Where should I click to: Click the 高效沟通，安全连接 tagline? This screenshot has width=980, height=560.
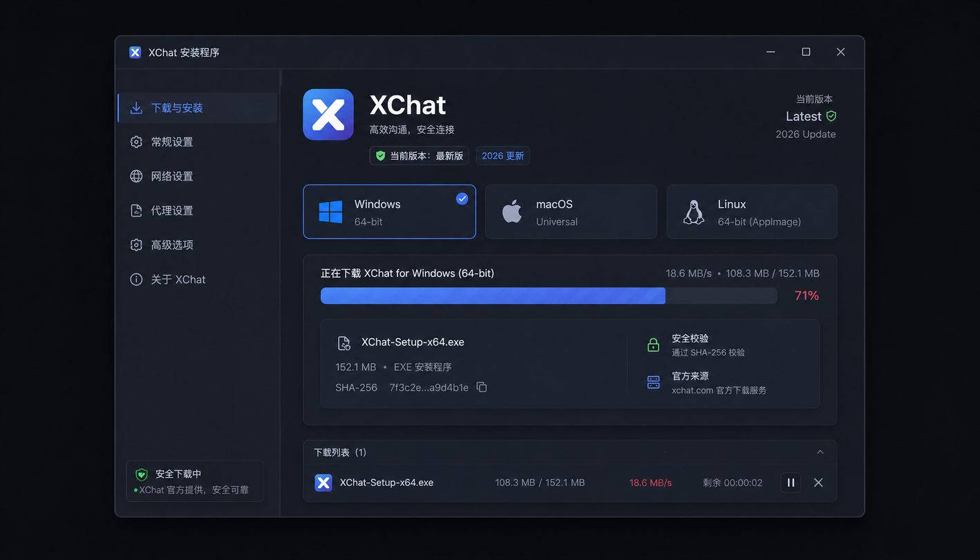pos(412,129)
